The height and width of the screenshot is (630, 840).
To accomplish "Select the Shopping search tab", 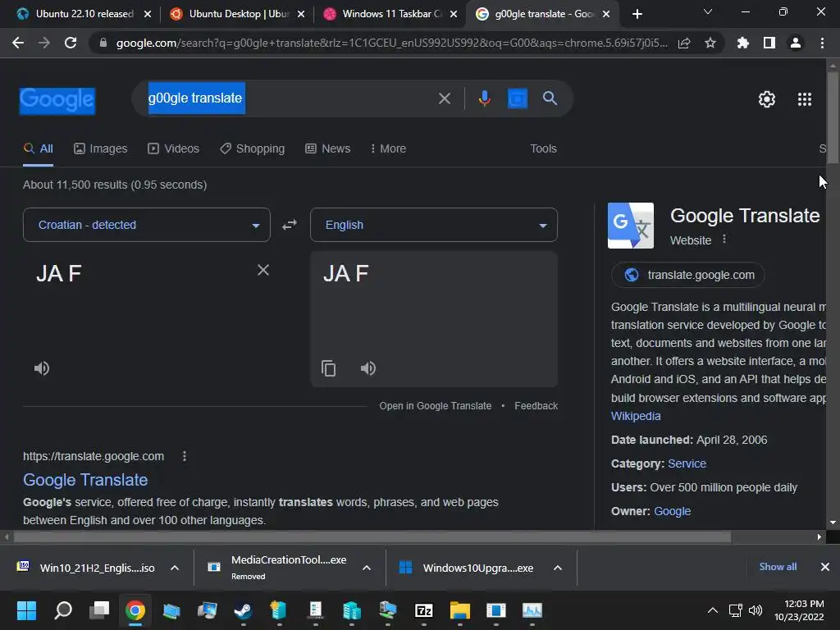I will (x=253, y=148).
